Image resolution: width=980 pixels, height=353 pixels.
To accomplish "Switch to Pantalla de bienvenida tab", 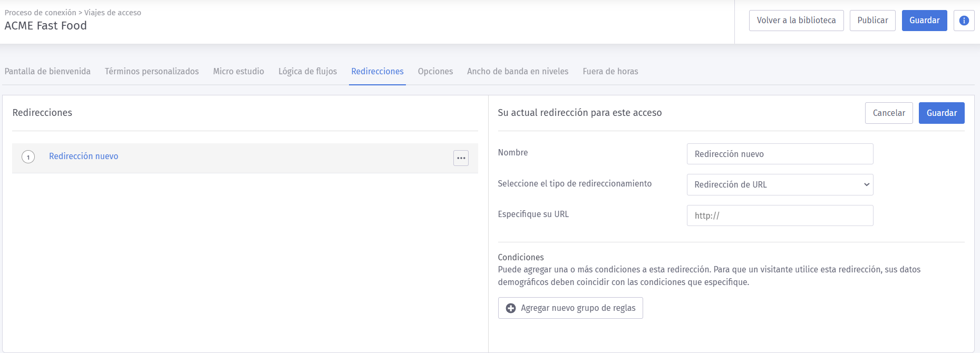I will (47, 72).
